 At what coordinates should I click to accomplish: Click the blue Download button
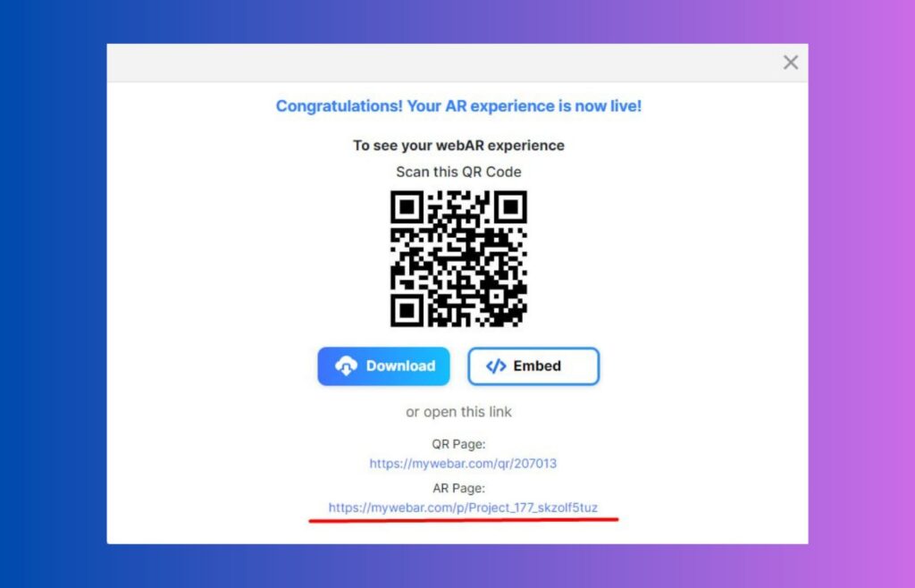click(383, 366)
